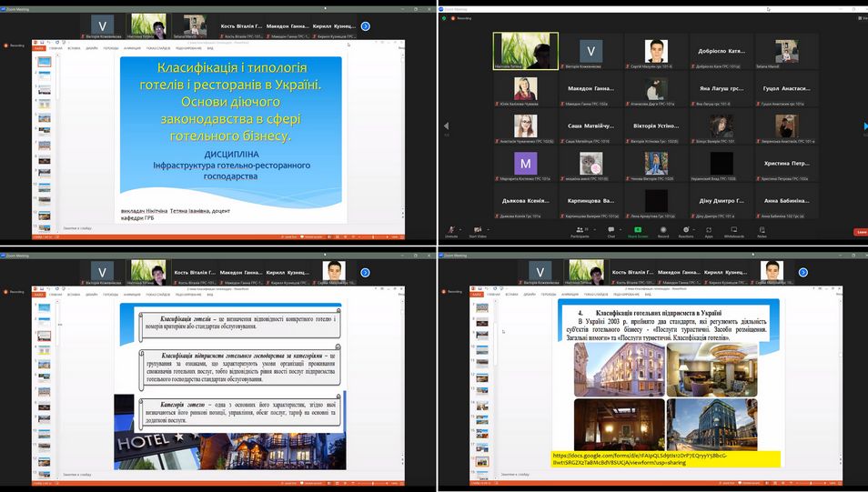This screenshot has height=492, width=868.
Task: Click the Record icon in Zoom toolbar
Action: [663, 231]
